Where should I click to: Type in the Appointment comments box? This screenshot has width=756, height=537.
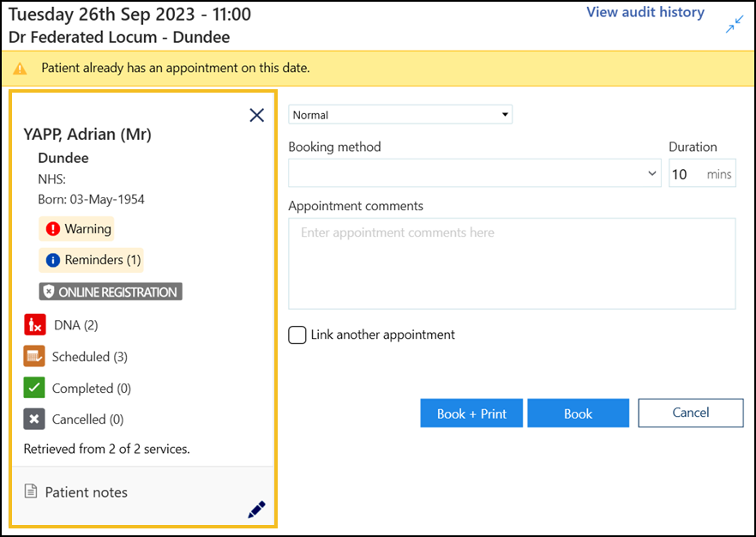[512, 262]
